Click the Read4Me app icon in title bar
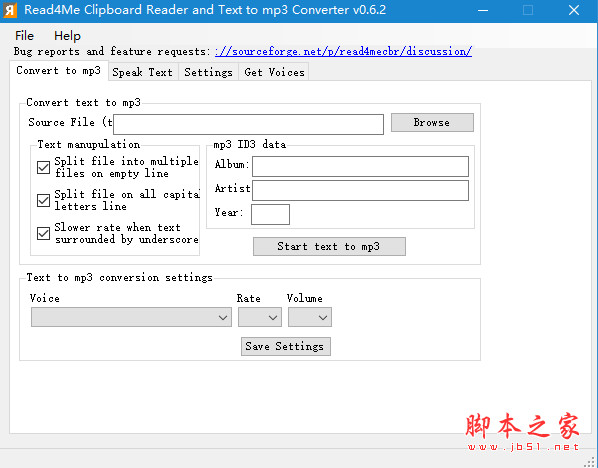Screen dimensions: 598x468 [x=10, y=10]
